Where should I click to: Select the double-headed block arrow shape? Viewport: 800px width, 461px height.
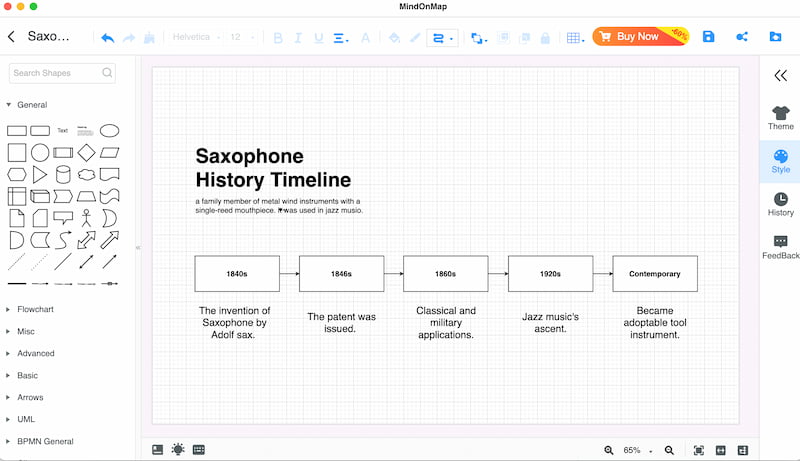(x=86, y=240)
